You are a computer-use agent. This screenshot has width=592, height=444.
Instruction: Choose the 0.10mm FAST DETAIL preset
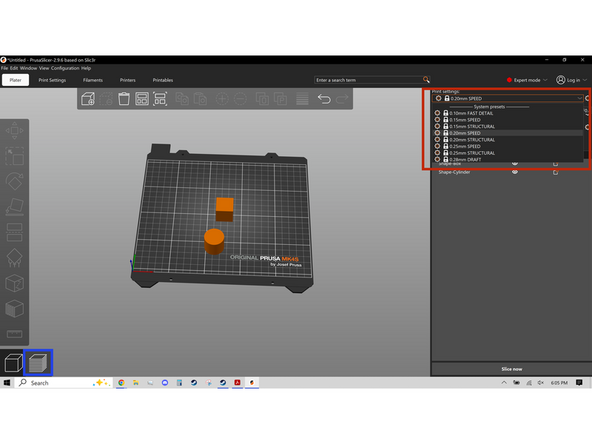pyautogui.click(x=508, y=113)
